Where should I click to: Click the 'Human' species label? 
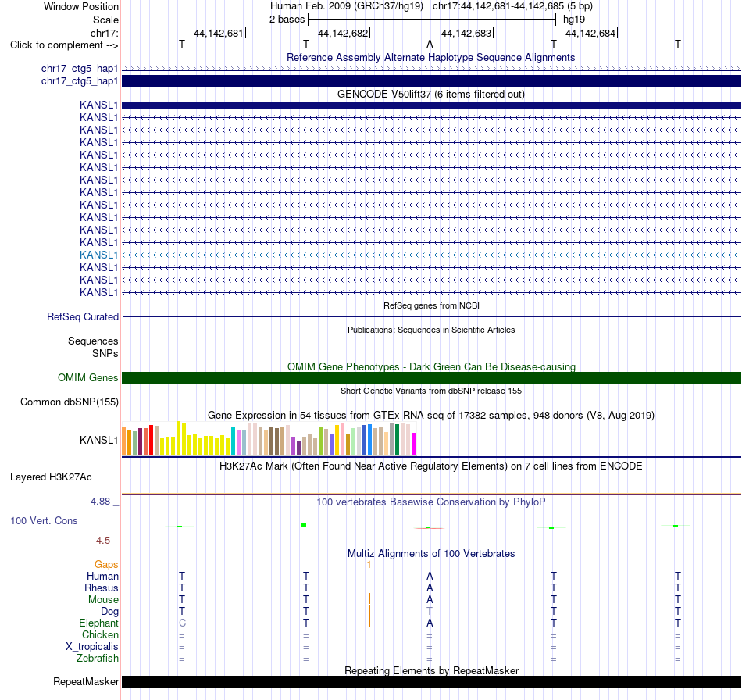pos(102,576)
